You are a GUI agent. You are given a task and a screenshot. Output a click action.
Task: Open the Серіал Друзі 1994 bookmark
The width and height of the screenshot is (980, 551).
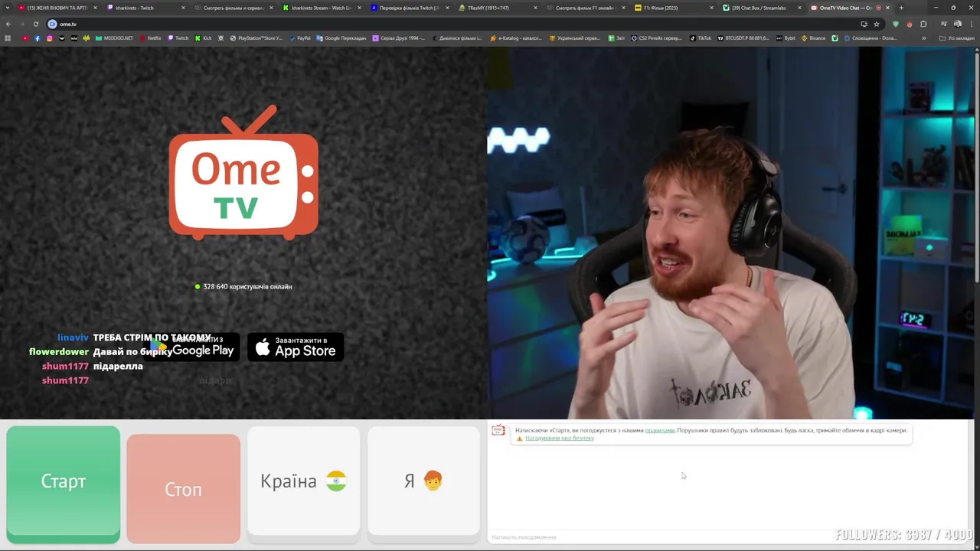399,37
